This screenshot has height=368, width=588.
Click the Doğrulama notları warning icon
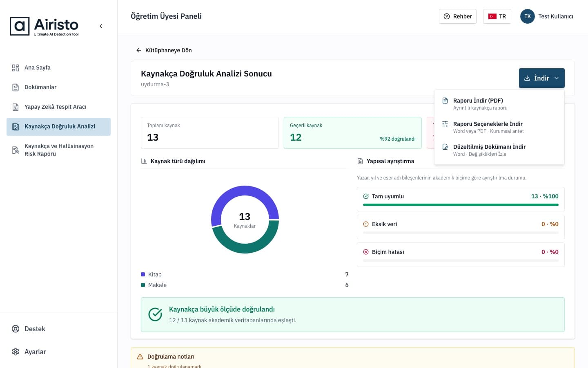click(x=140, y=357)
